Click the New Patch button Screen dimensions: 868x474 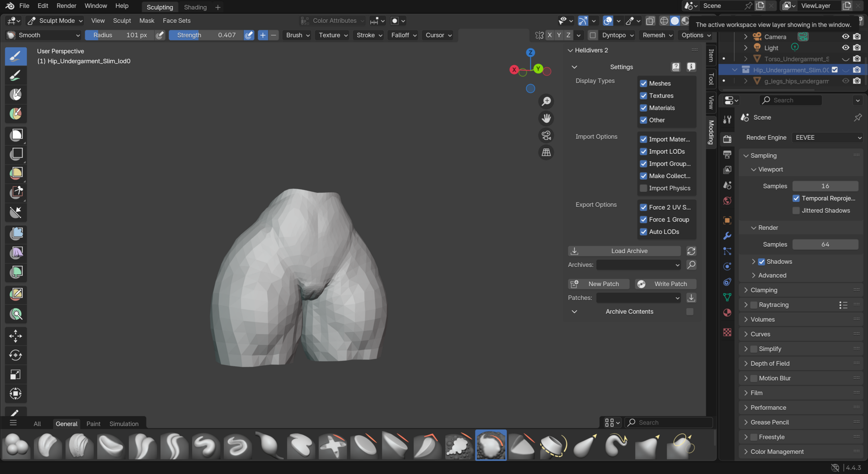[x=599, y=284]
